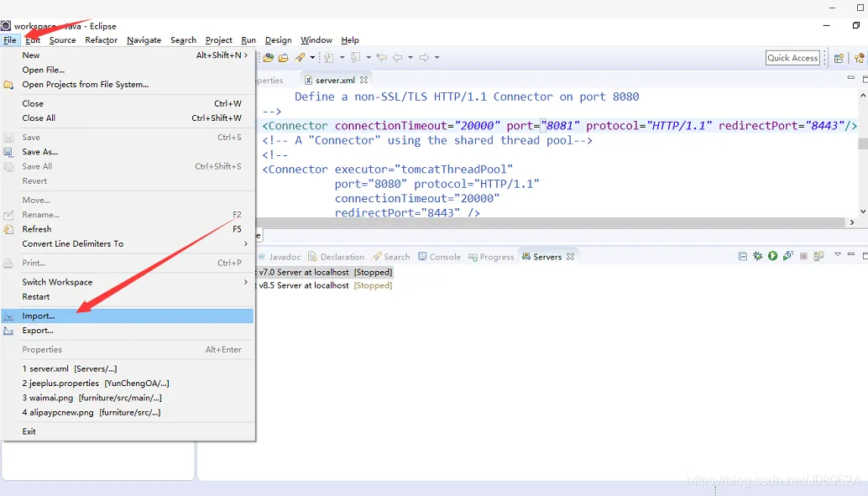This screenshot has height=496, width=868.
Task: Open the Help menu
Action: pyautogui.click(x=350, y=39)
